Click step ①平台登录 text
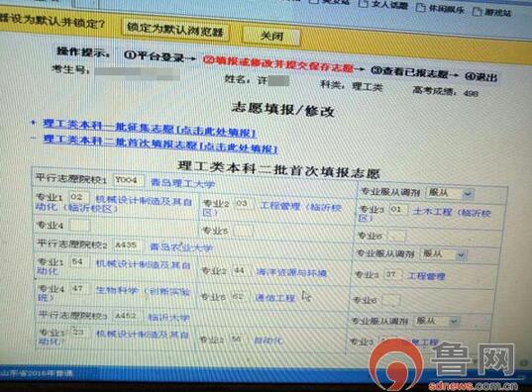Image resolution: width=532 pixels, height=392 pixels. tap(154, 56)
